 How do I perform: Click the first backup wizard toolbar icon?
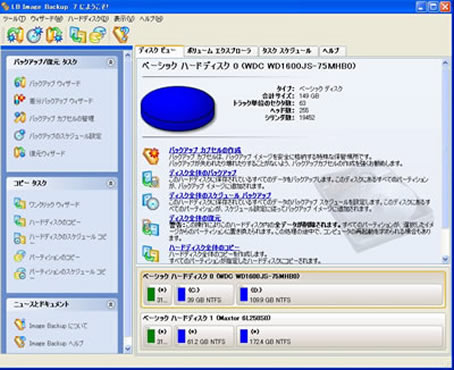pyautogui.click(x=15, y=35)
